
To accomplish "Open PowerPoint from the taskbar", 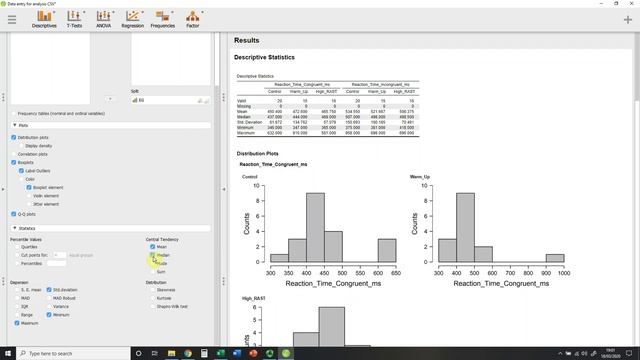I will click(x=253, y=353).
